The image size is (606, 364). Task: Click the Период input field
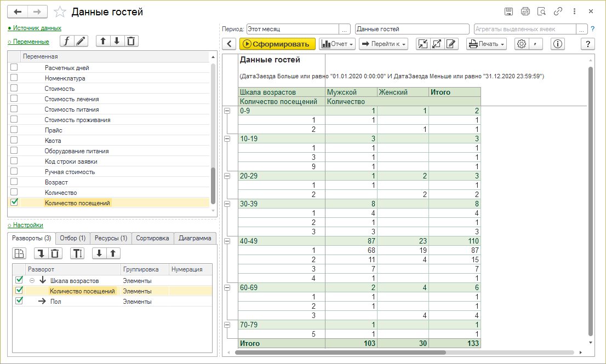(293, 29)
